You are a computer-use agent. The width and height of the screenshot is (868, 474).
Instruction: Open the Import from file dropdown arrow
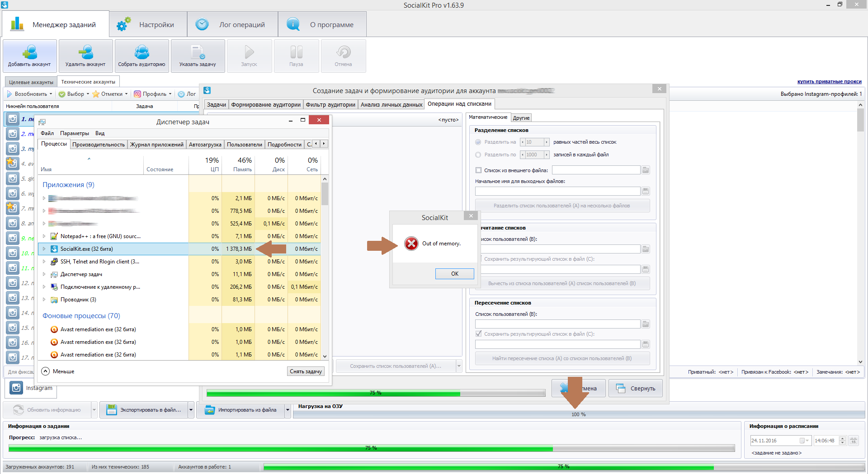[x=288, y=410]
